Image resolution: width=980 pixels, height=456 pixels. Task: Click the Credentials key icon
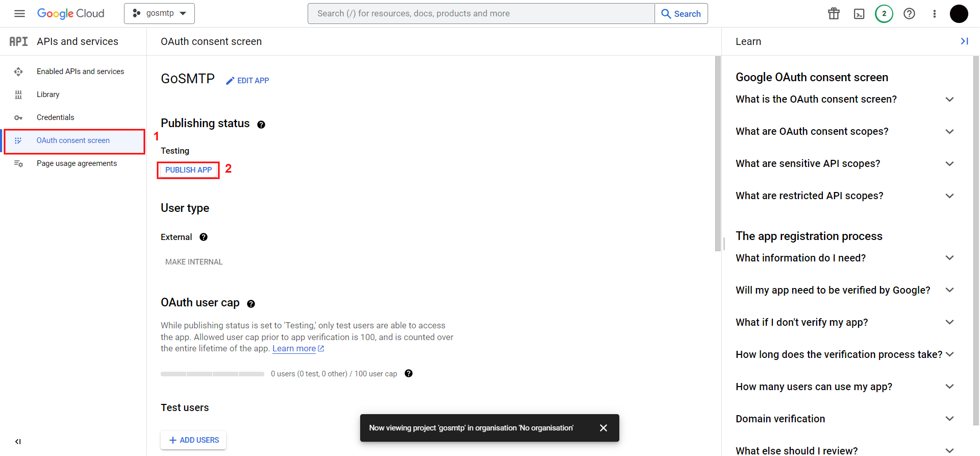pyautogui.click(x=18, y=117)
